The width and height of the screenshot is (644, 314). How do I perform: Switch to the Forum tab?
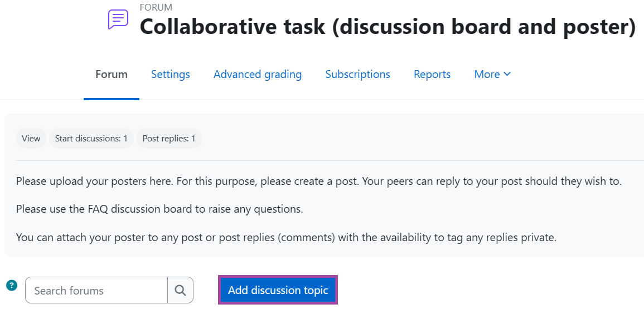coord(112,74)
